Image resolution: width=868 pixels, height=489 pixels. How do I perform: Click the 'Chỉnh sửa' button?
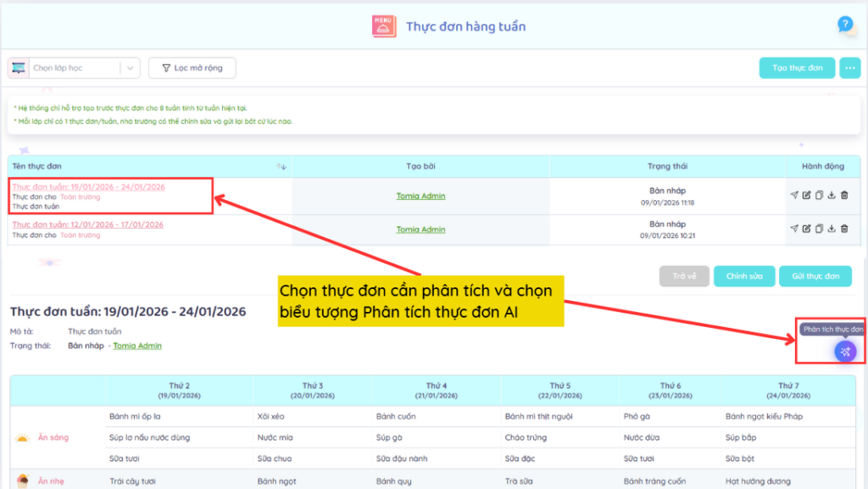coord(744,276)
